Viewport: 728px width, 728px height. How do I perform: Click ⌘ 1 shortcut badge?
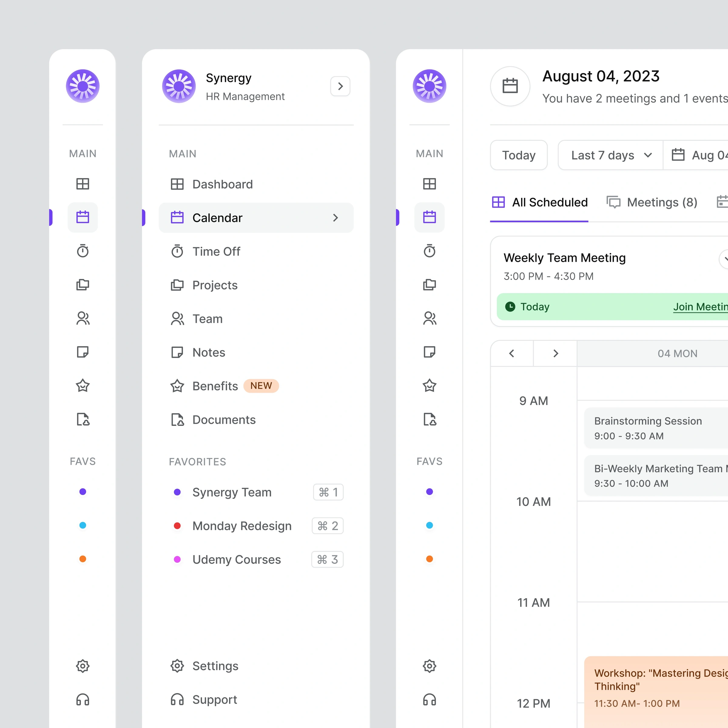(328, 492)
